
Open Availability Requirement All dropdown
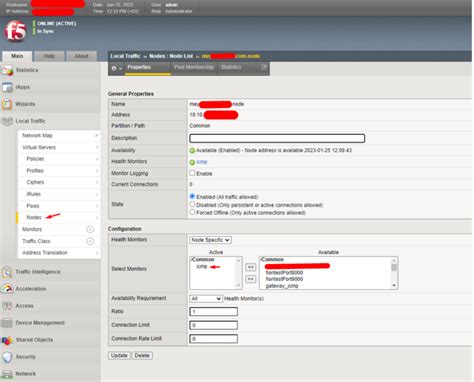[206, 299]
